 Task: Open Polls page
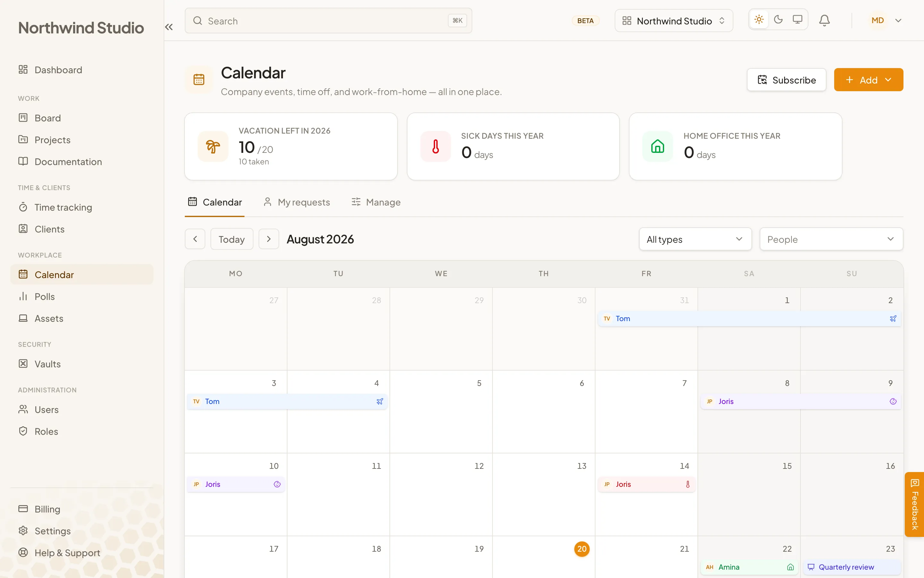click(x=82, y=296)
